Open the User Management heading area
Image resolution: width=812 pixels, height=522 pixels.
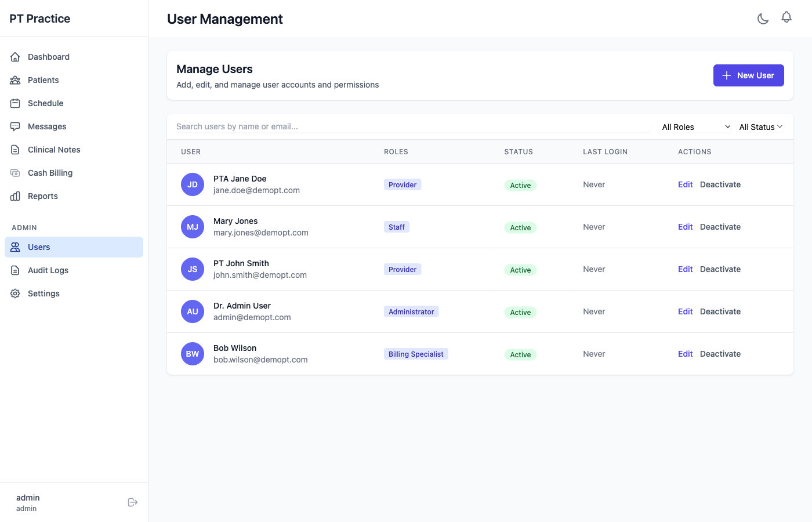click(x=225, y=19)
